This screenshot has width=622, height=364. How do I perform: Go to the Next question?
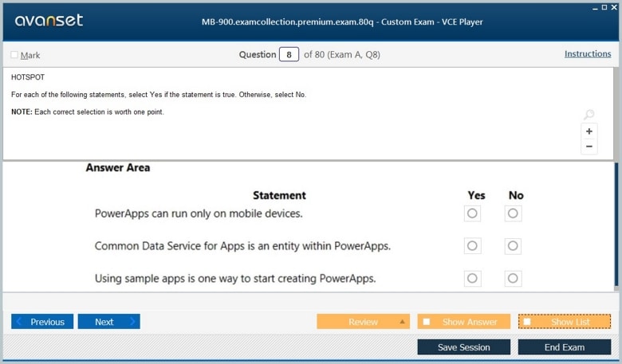click(x=108, y=322)
